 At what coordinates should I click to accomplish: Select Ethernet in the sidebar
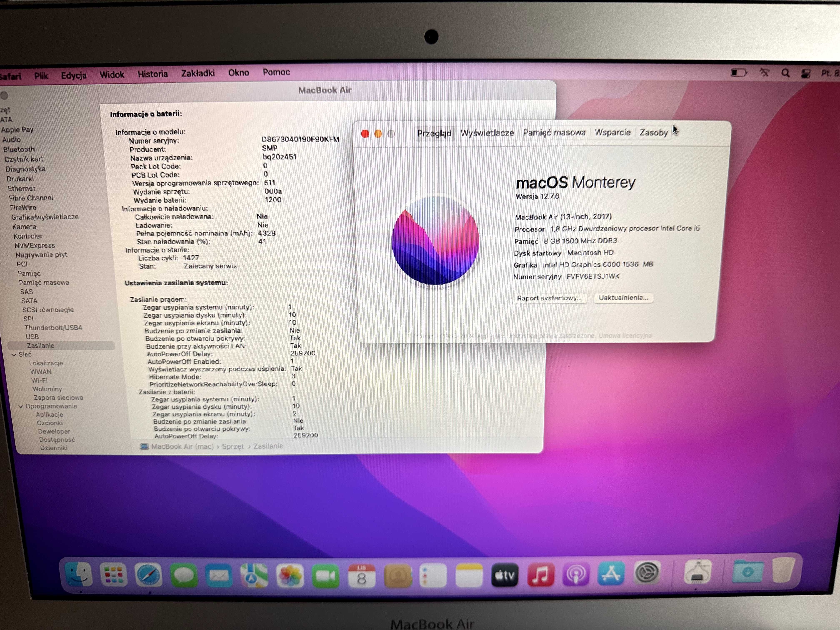22,188
